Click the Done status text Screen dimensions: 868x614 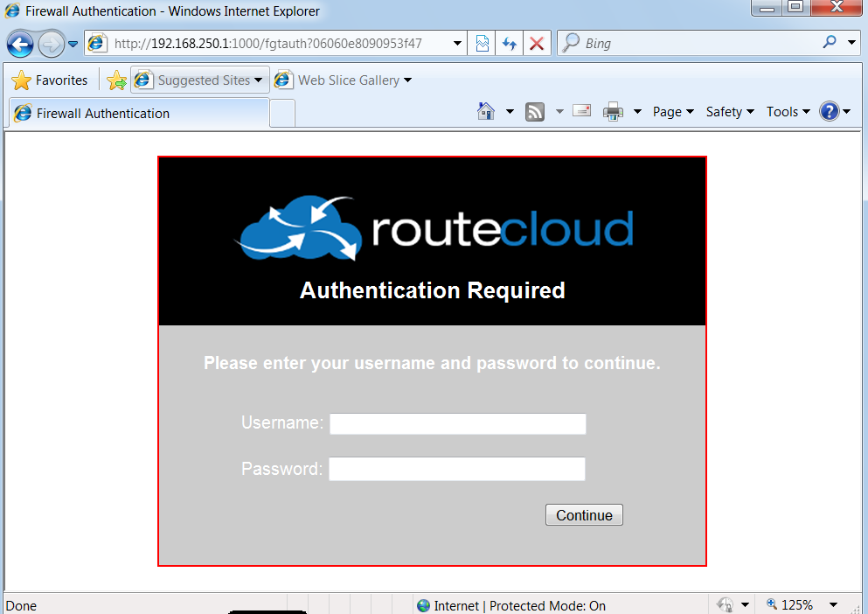pos(21,605)
